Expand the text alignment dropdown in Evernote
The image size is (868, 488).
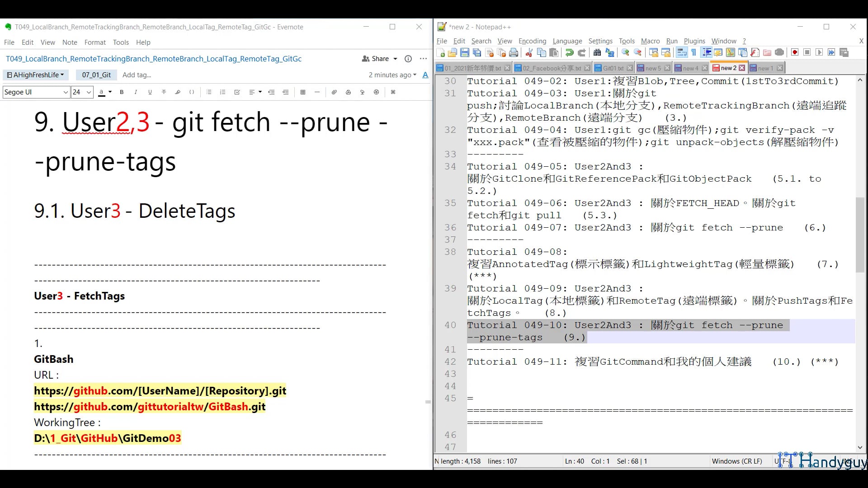click(260, 92)
